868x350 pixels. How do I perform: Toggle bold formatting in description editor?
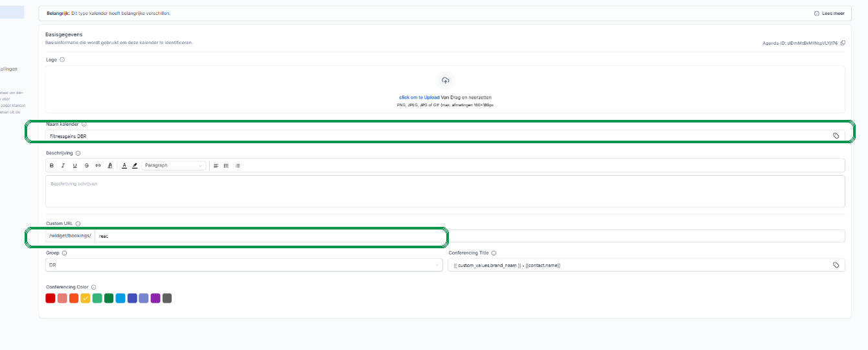point(52,165)
